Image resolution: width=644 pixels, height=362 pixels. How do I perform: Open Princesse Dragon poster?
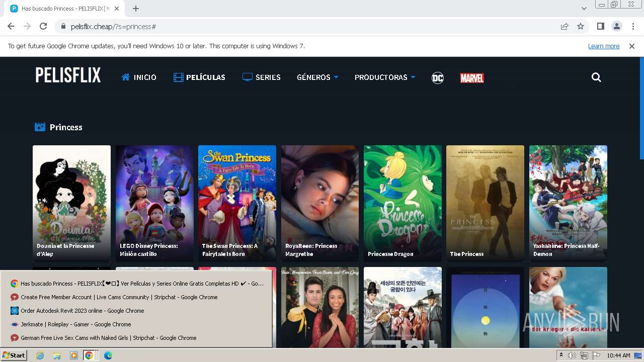[403, 203]
